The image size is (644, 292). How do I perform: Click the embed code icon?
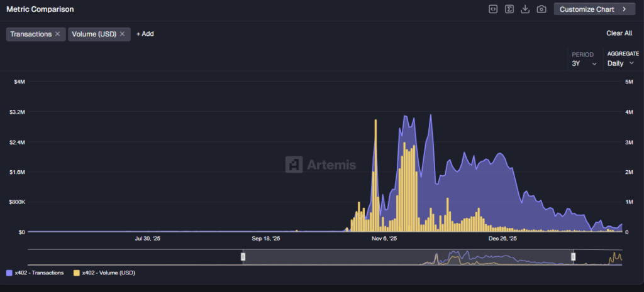pos(494,9)
